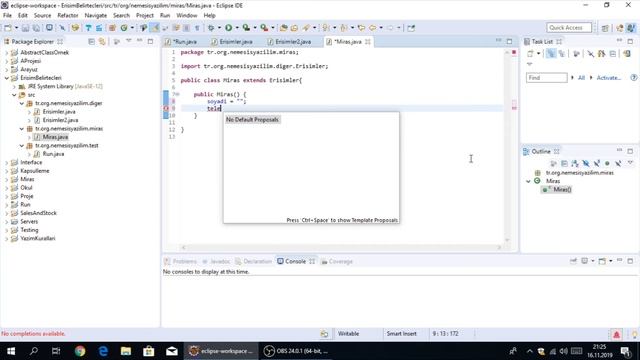Open the Windows Start menu
This screenshot has height=360, width=640.
(x=11, y=351)
